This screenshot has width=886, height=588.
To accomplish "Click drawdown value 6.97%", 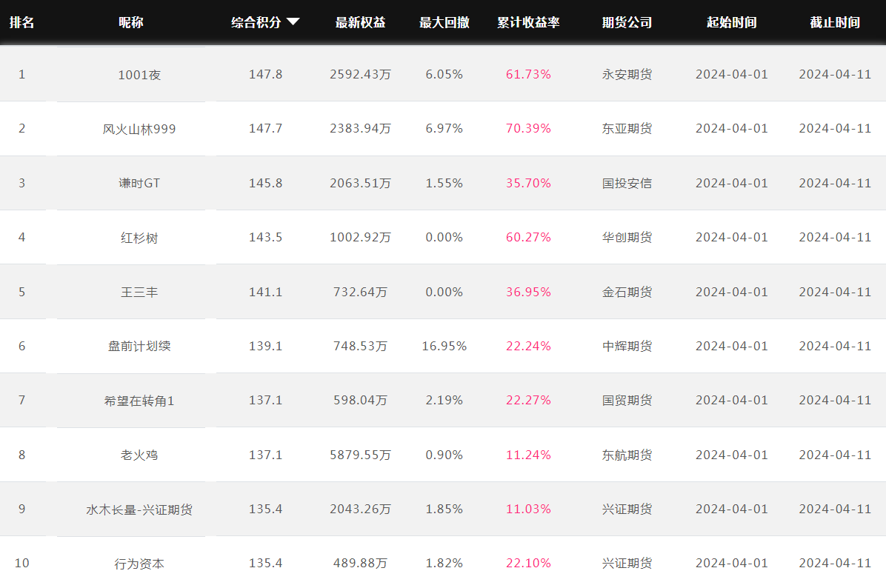I will 444,129.
